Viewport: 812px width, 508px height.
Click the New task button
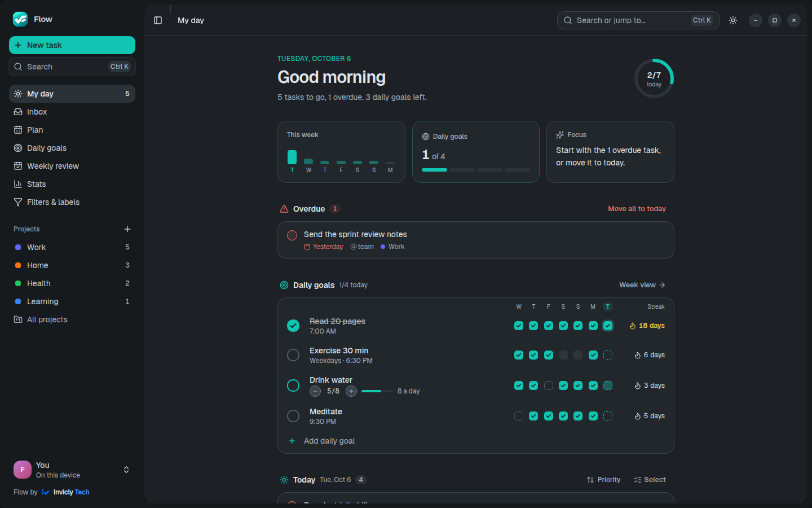72,45
